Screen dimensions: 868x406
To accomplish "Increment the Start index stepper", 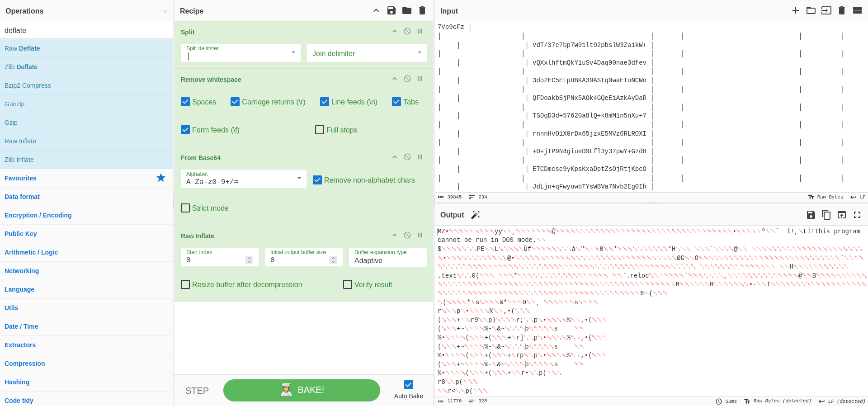I will [249, 258].
